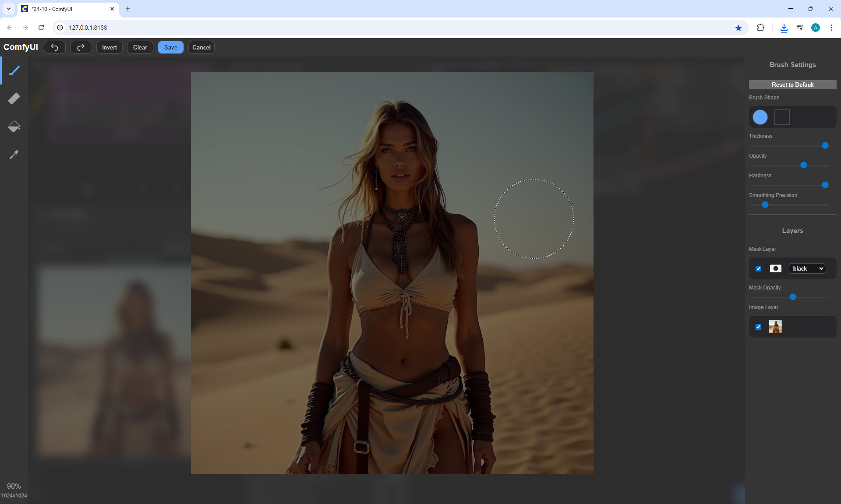Select the color picker eyedropper tool
The width and height of the screenshot is (841, 504).
pyautogui.click(x=14, y=155)
